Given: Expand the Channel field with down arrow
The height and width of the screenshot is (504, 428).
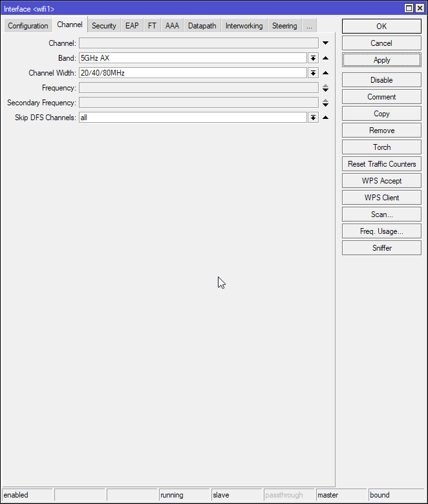Looking at the screenshot, I should 325,43.
